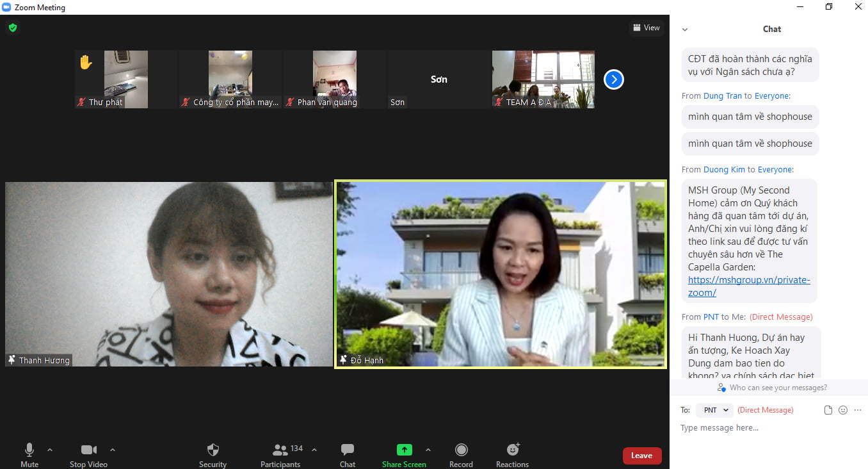Select Công ty cổ phần may participant thumbnail
The image size is (868, 469).
230,79
